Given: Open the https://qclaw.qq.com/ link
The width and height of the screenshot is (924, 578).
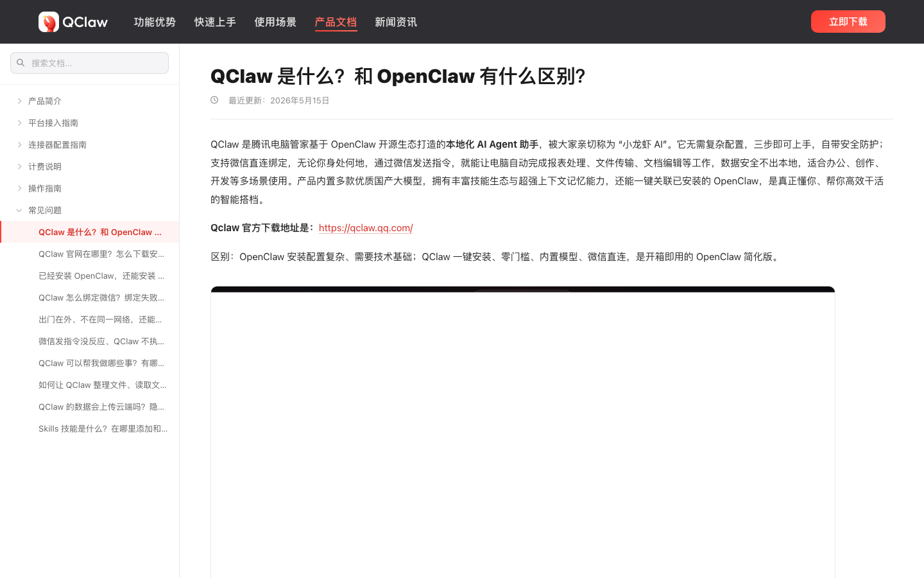Looking at the screenshot, I should 366,228.
